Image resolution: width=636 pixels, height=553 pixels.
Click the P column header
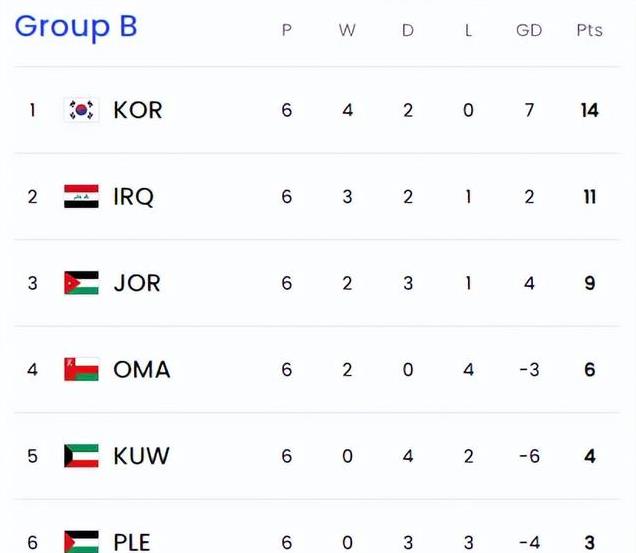pyautogui.click(x=287, y=30)
